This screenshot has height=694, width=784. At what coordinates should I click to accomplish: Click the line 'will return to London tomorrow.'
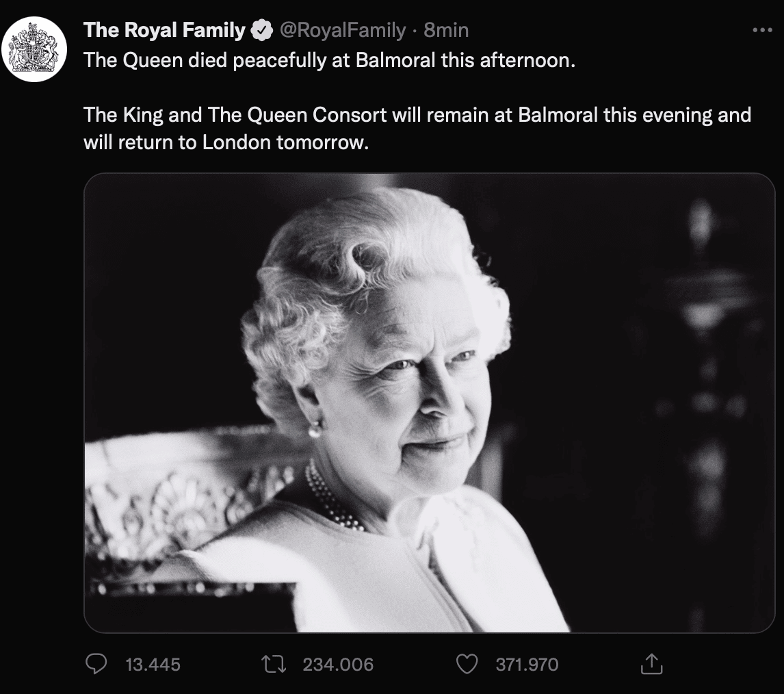click(226, 142)
